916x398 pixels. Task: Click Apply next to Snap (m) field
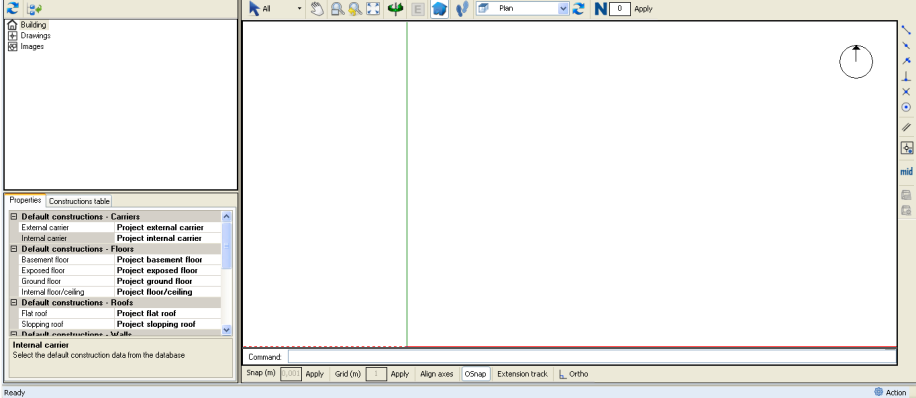point(314,374)
